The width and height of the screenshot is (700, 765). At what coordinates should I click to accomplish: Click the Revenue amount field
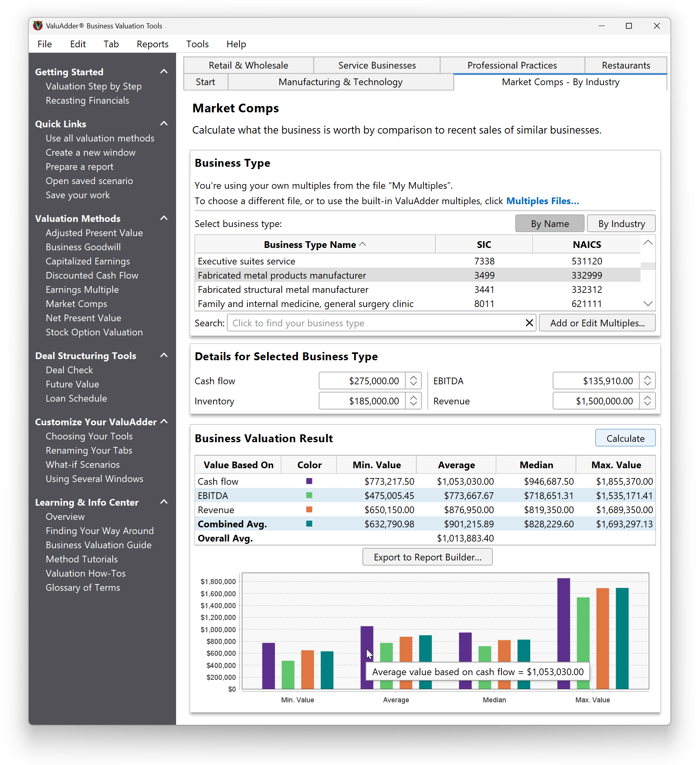coord(596,401)
